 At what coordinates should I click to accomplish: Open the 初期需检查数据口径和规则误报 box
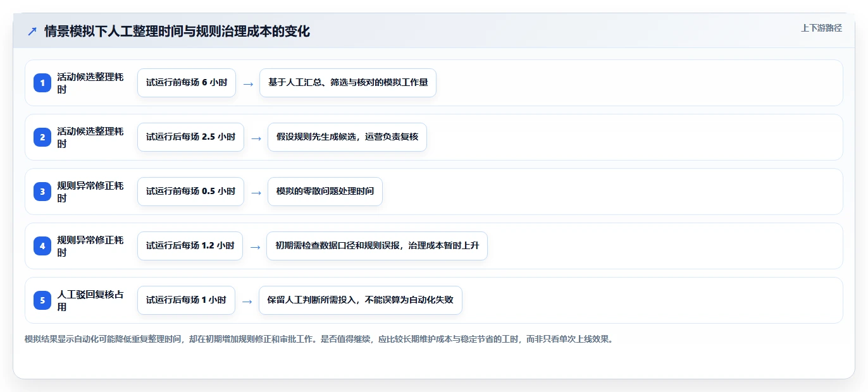[377, 246]
